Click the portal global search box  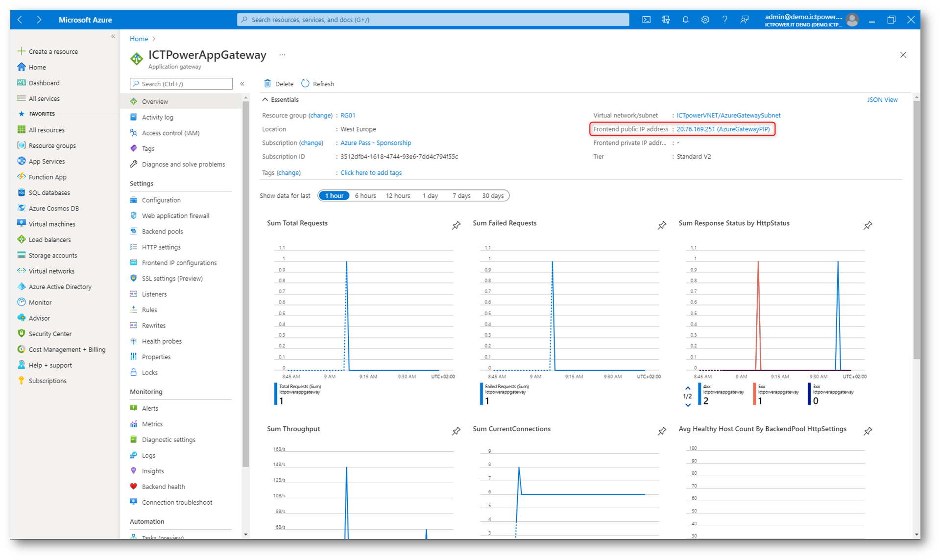click(433, 20)
